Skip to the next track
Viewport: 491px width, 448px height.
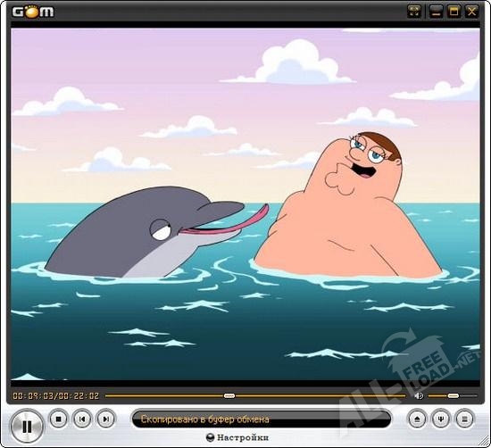click(x=106, y=419)
